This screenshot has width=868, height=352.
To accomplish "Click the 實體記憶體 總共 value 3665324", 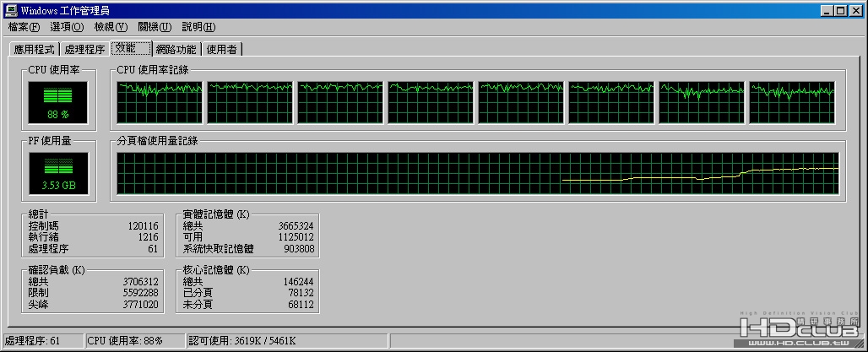I will [x=296, y=226].
